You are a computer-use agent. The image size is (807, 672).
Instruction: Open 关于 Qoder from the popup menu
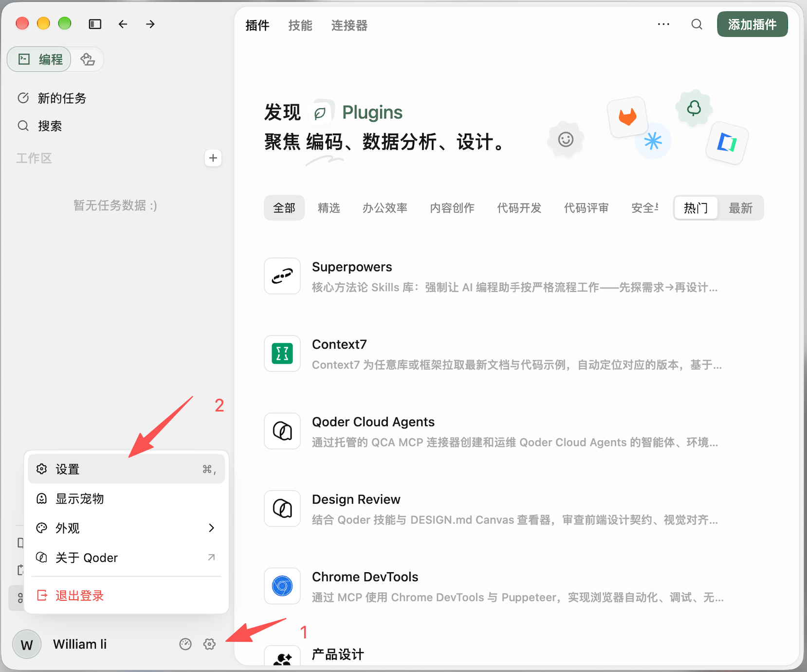point(127,558)
